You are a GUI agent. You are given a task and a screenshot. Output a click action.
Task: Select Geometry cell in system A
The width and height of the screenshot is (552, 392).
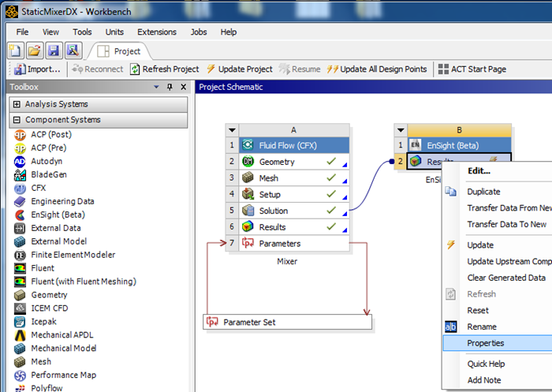pos(294,162)
